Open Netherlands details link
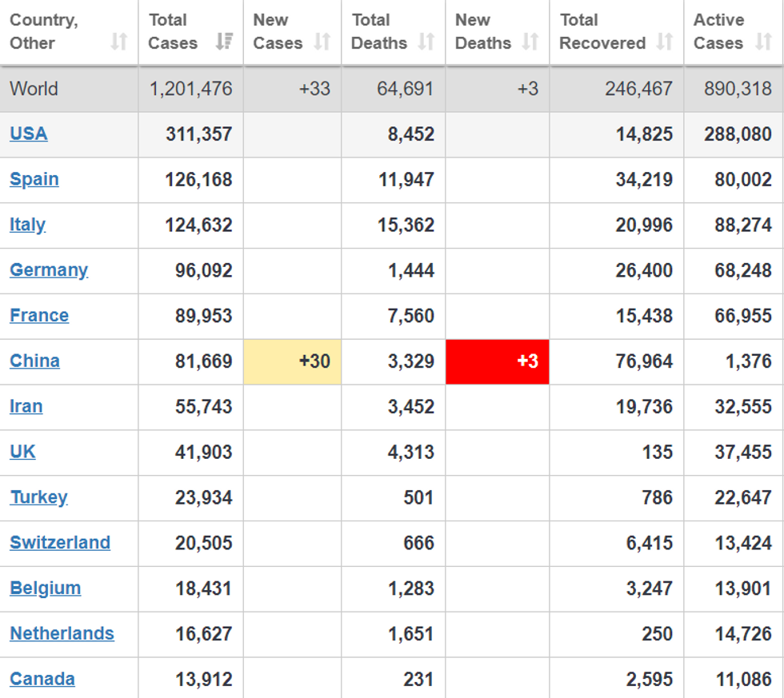Image resolution: width=784 pixels, height=698 pixels. 62,634
